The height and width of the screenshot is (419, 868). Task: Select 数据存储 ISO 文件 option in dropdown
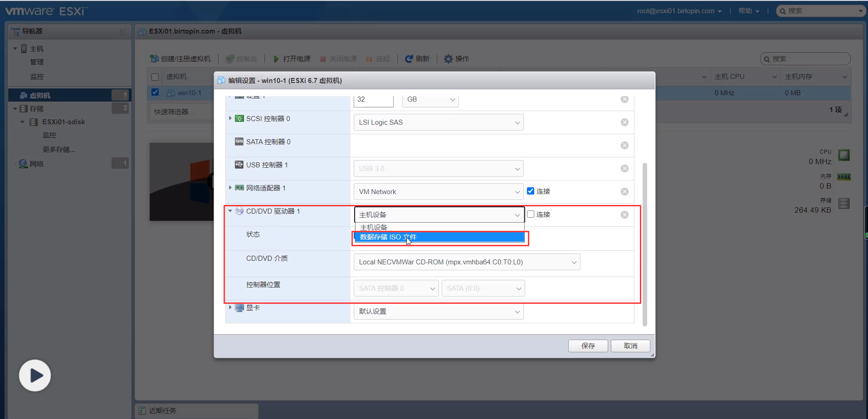(x=439, y=237)
